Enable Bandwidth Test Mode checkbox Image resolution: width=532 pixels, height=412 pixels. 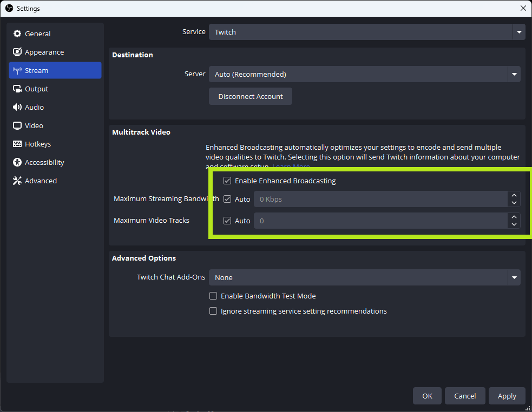tap(213, 296)
